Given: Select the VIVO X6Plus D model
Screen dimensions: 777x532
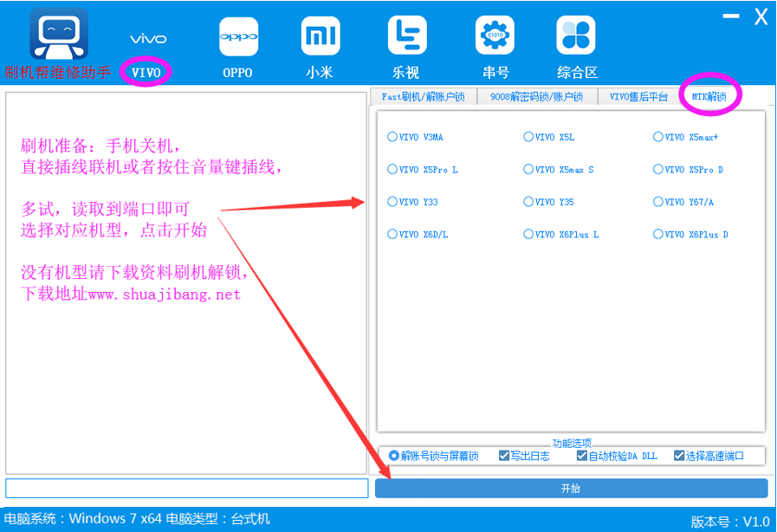Looking at the screenshot, I should point(658,234).
